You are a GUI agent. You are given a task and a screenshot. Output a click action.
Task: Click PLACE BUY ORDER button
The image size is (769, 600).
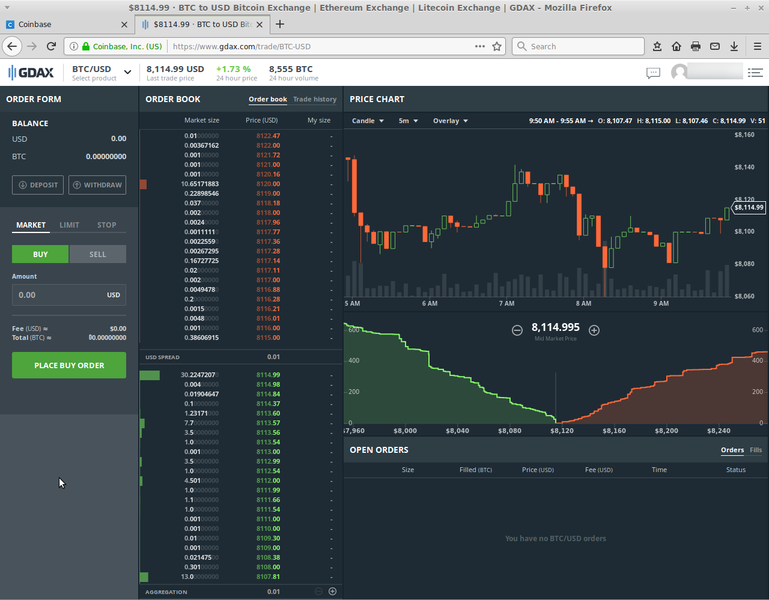[69, 365]
